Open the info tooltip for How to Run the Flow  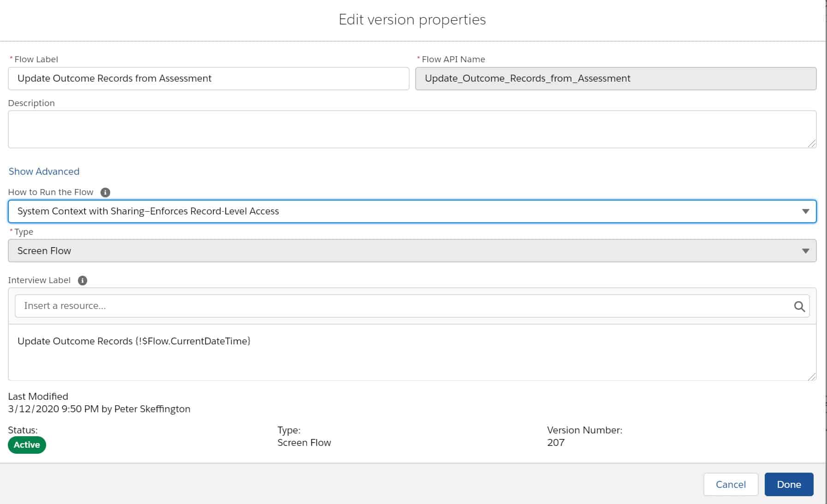[105, 192]
